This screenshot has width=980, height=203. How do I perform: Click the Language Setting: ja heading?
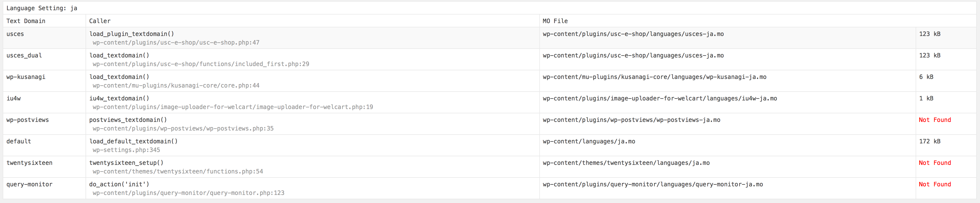42,8
